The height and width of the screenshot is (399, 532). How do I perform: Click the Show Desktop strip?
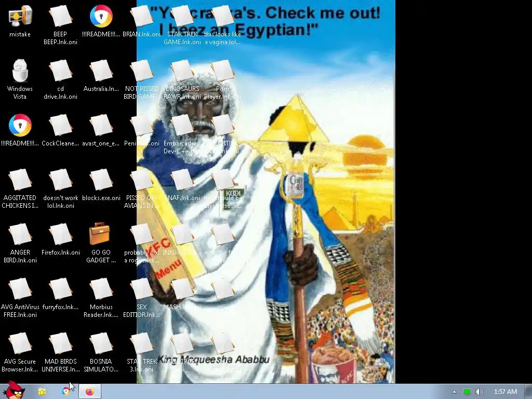pos(528,392)
